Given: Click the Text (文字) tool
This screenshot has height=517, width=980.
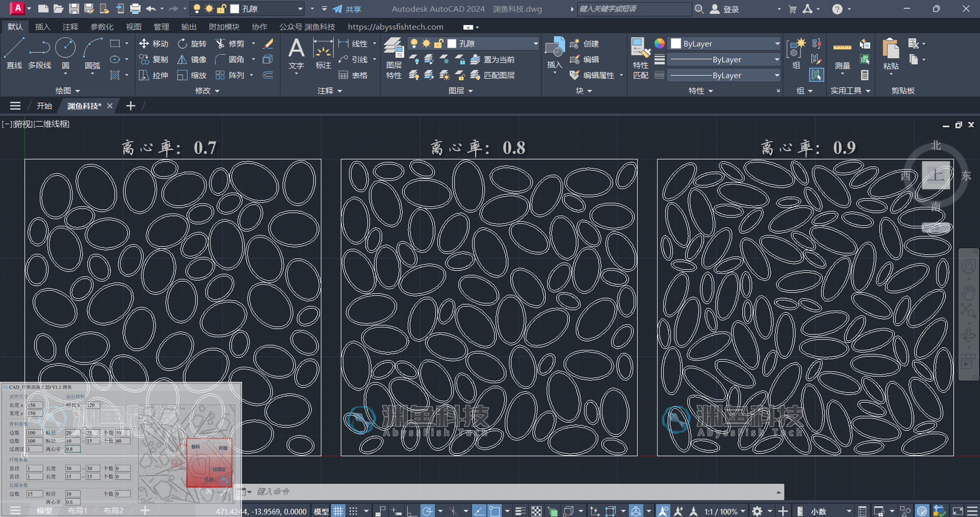Looking at the screenshot, I should (296, 54).
